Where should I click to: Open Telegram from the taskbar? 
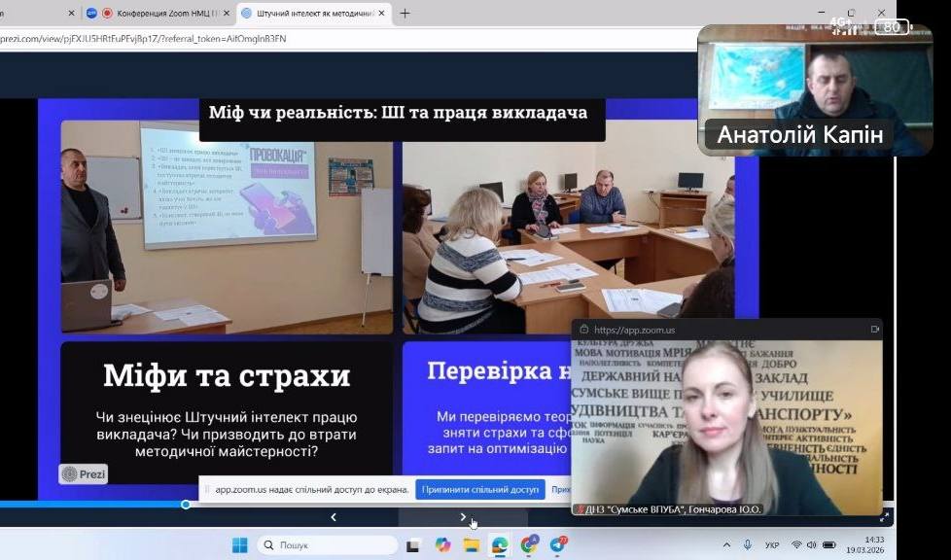click(x=557, y=545)
